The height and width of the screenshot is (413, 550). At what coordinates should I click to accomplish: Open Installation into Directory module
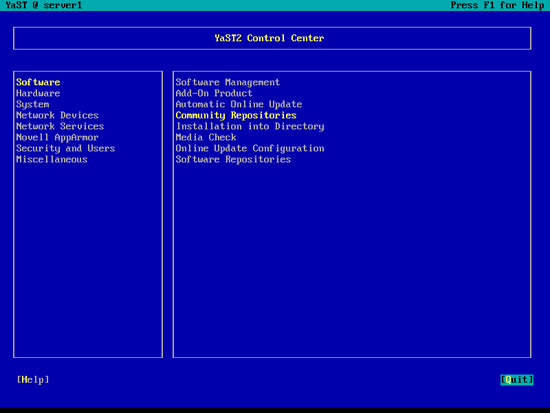[250, 126]
